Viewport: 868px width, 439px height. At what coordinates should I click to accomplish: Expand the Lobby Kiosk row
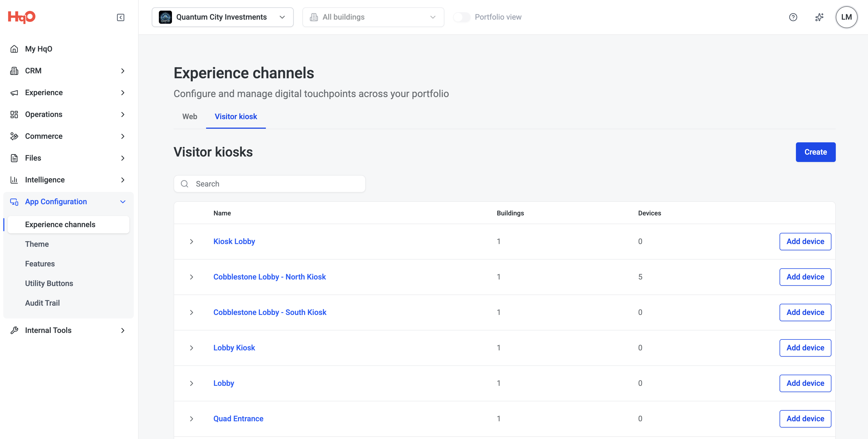click(191, 348)
